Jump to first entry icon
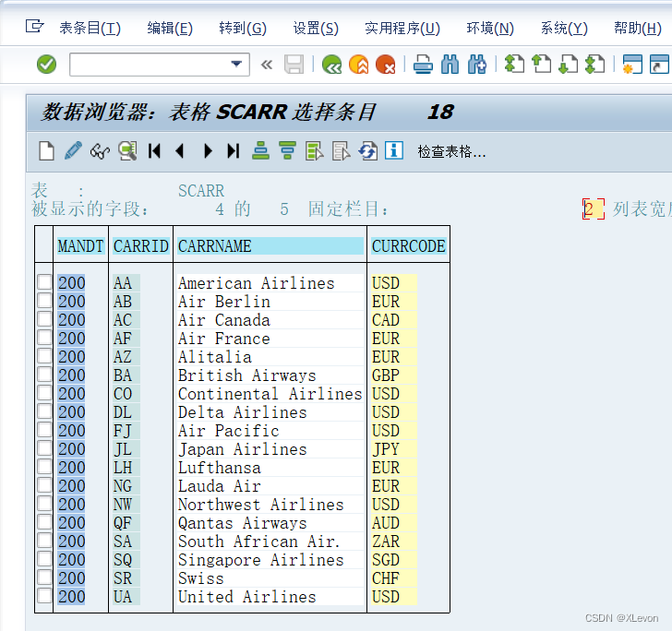 pos(154,151)
